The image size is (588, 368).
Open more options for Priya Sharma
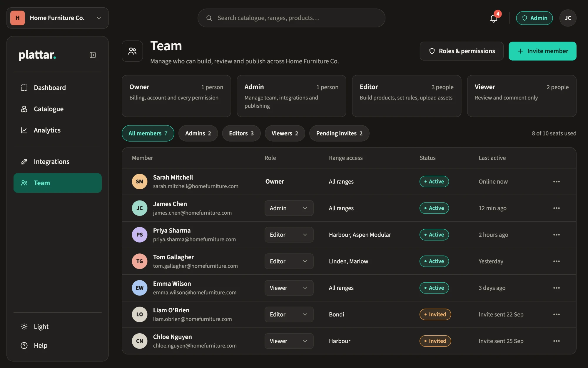tap(556, 235)
